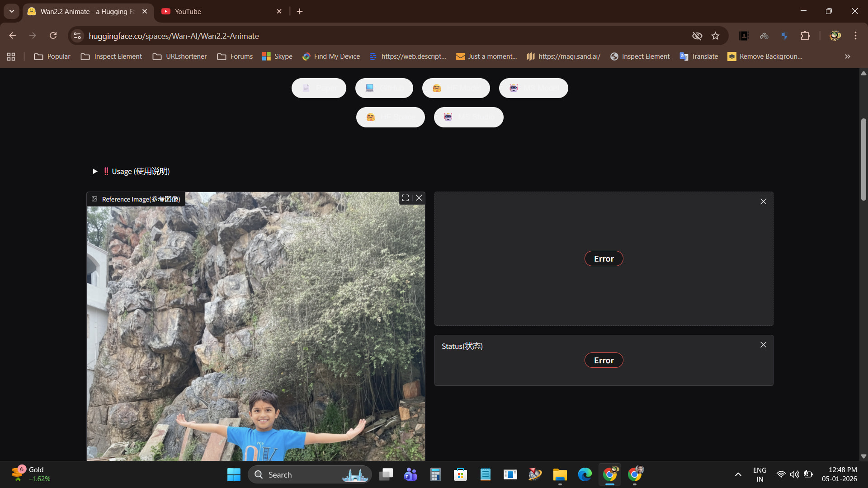Screen dimensions: 868x488
Task: Select the Wan2.2 Animate tab
Action: tap(86, 11)
